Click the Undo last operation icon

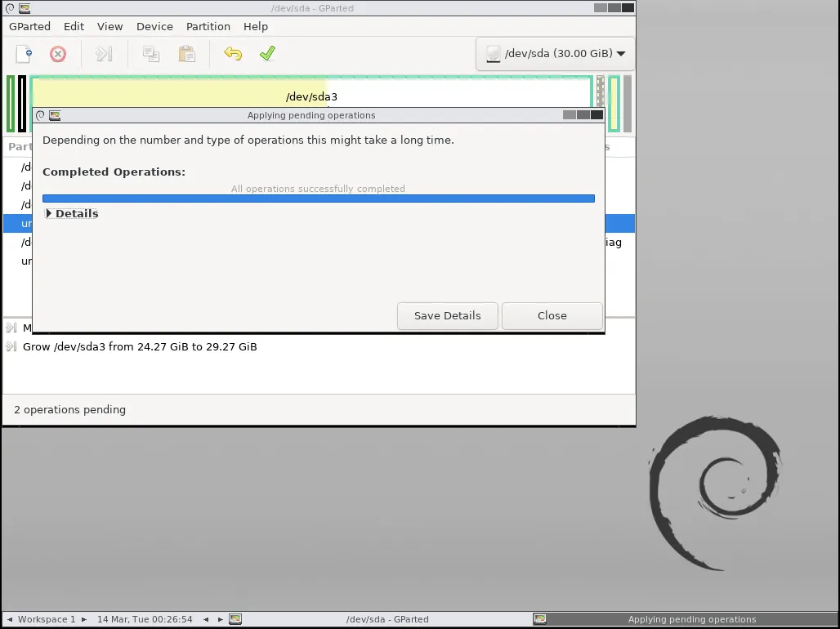click(233, 54)
